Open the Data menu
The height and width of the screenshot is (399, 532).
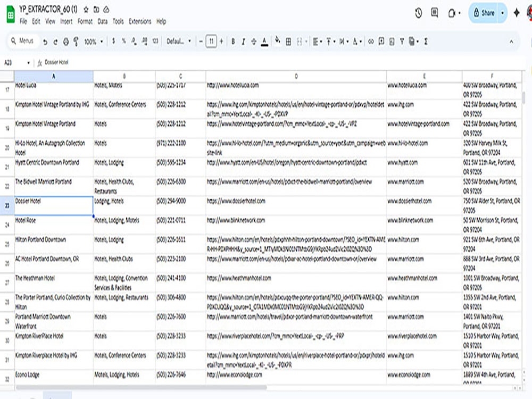pyautogui.click(x=103, y=22)
